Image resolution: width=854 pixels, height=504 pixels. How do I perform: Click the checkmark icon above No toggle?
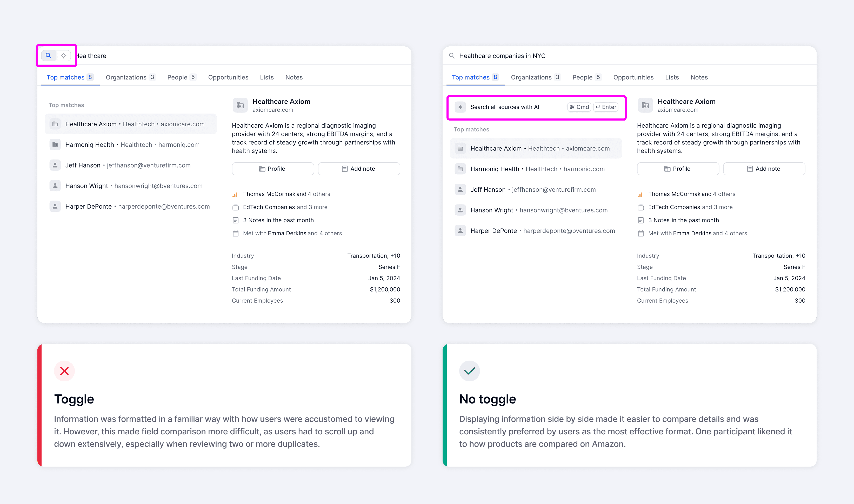click(469, 371)
